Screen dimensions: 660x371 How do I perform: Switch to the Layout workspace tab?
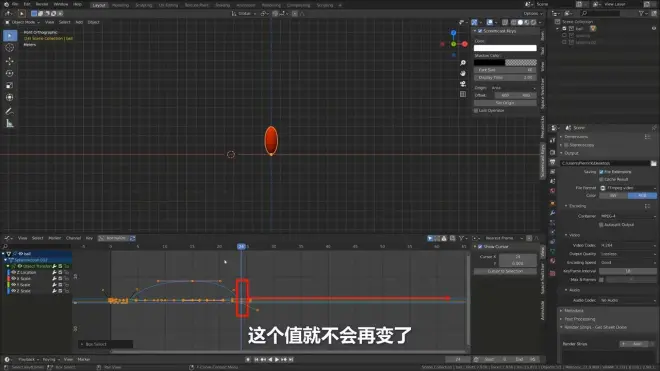point(99,5)
